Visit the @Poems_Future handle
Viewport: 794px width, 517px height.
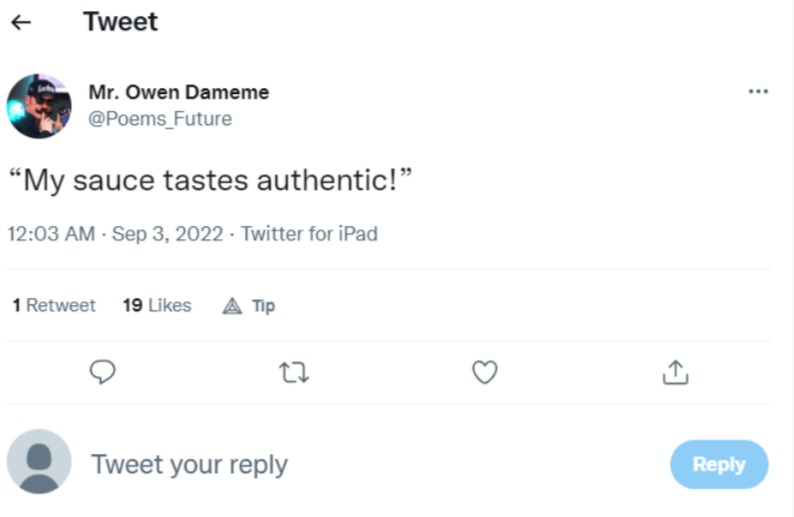coord(160,119)
